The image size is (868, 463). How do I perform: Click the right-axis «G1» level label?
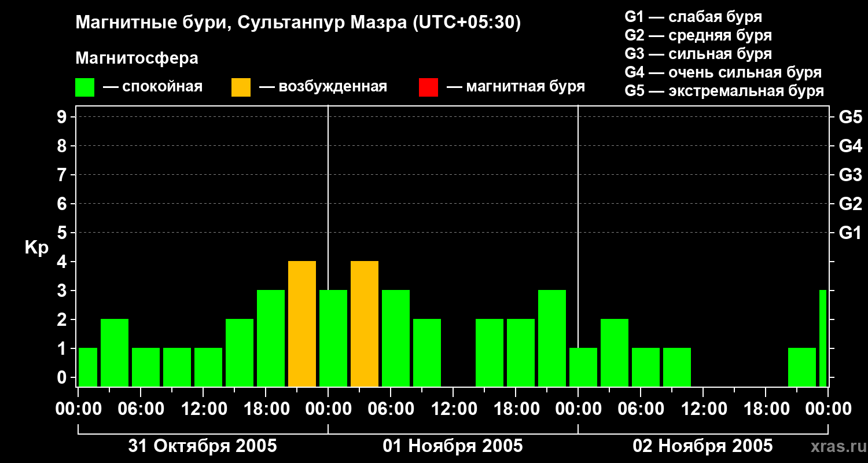tap(851, 233)
